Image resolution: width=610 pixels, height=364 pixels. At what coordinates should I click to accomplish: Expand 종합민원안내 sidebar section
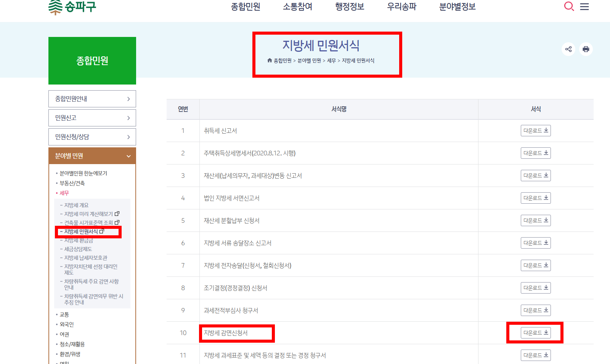(x=92, y=99)
